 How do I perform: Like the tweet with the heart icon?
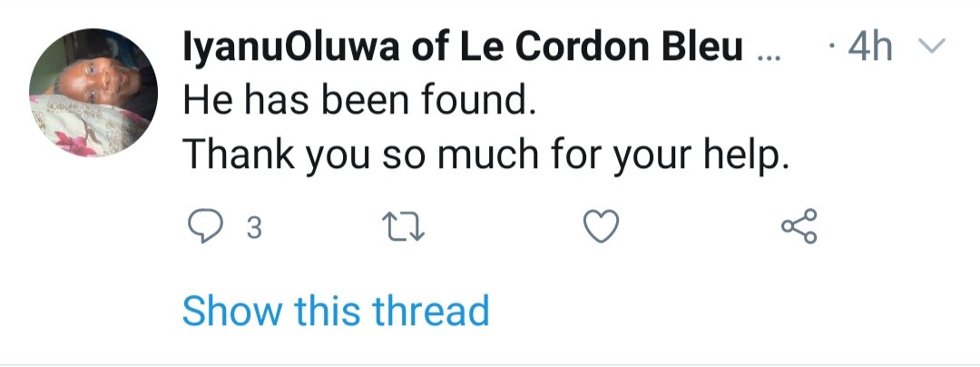pyautogui.click(x=600, y=226)
